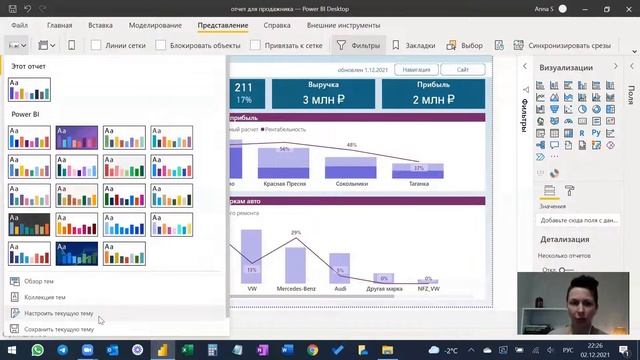Viewport: 640px width, 360px height.
Task: Toggle Синхронизировать срезы pane
Action: tap(562, 45)
